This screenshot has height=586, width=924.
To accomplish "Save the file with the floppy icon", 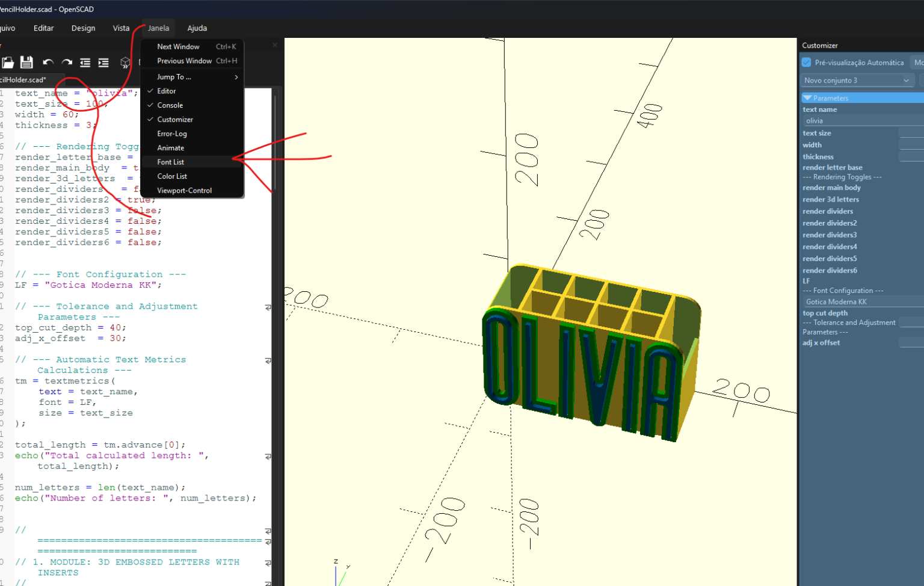I will [x=26, y=62].
